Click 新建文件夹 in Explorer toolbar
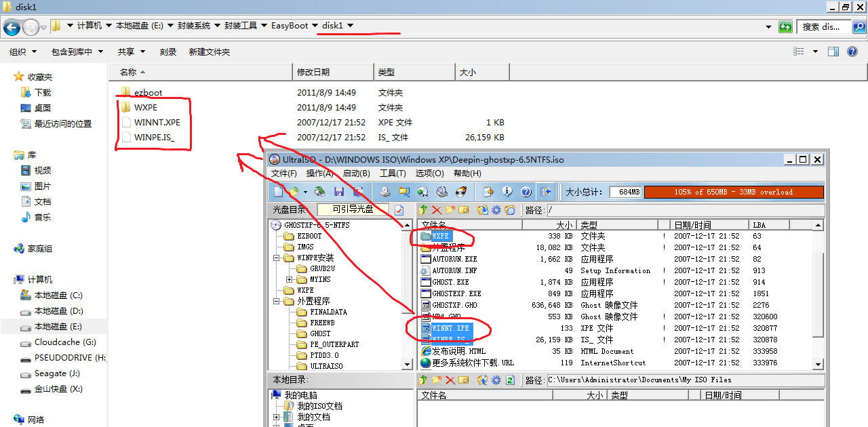Viewport: 868px width, 427px height. coord(210,52)
